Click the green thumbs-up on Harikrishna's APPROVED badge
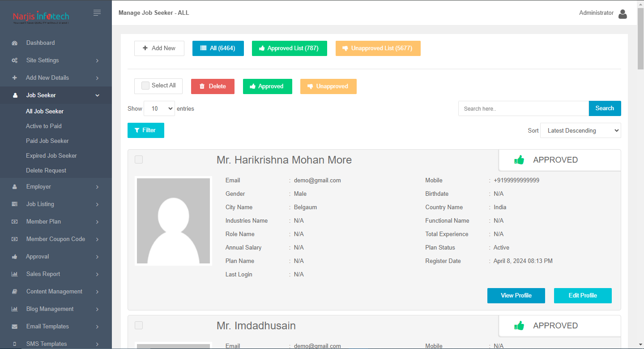The width and height of the screenshot is (644, 349). (519, 160)
